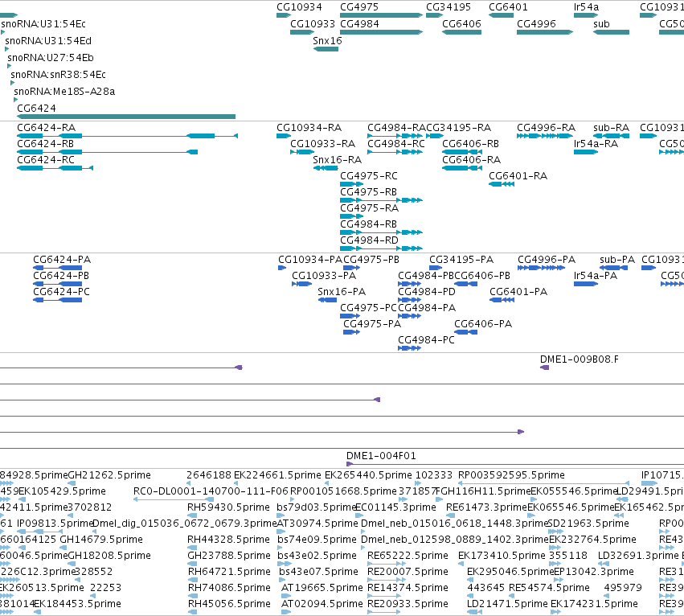Select the CG10934-PA protein label
Screen dimensions: 684x616
[x=310, y=260]
